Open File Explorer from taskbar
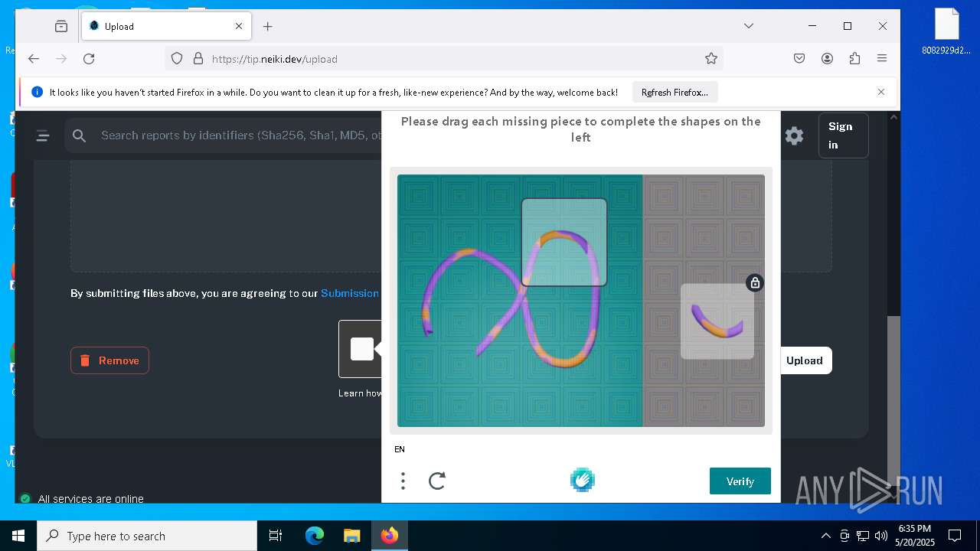 click(351, 536)
